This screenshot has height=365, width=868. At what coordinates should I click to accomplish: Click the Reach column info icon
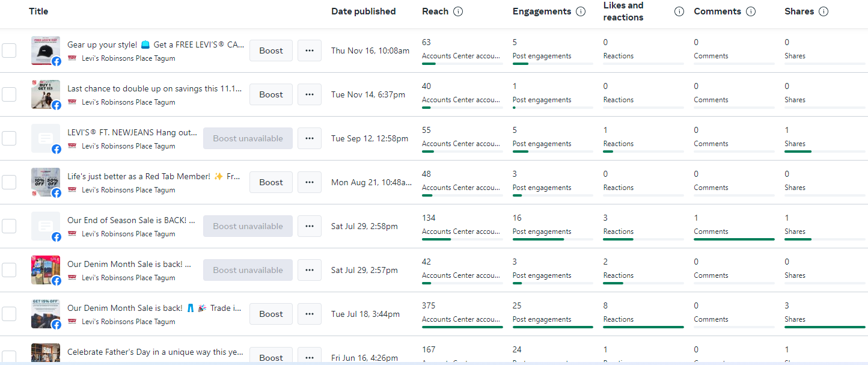click(458, 11)
